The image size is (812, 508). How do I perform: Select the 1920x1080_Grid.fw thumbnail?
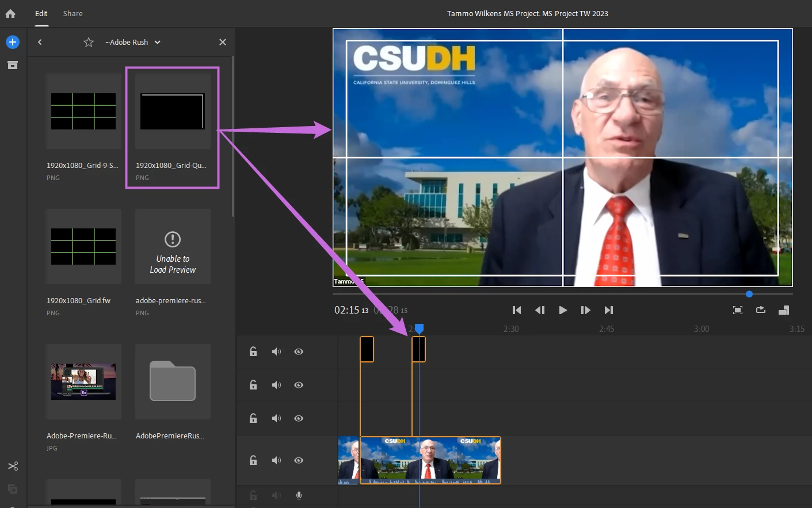[x=83, y=246]
